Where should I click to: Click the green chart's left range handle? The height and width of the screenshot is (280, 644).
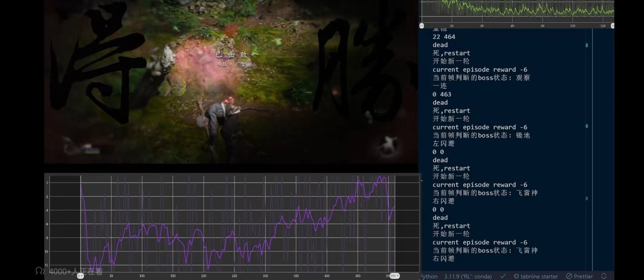pyautogui.click(x=422, y=25)
